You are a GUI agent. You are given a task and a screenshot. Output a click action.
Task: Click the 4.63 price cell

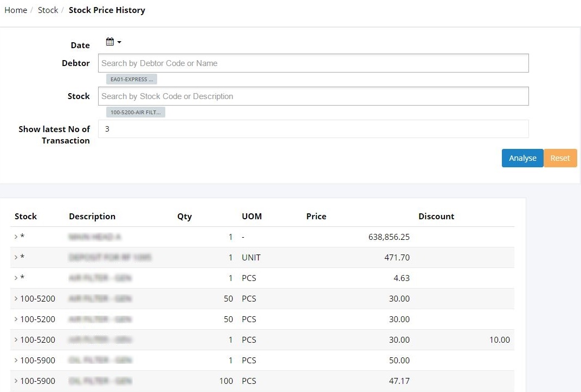(x=401, y=278)
